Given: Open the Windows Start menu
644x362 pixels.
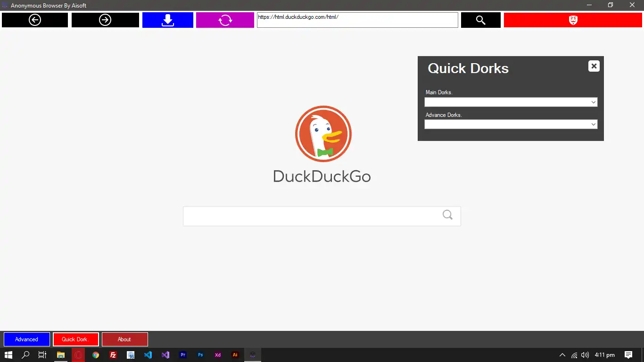Looking at the screenshot, I should (8, 355).
